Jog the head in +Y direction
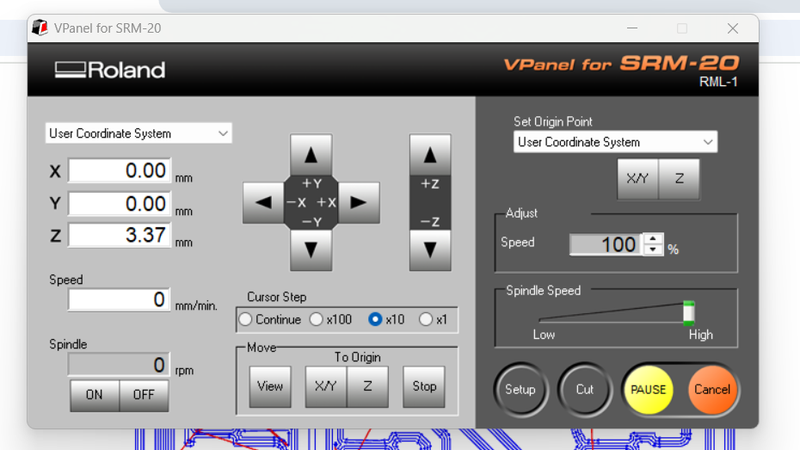The width and height of the screenshot is (800, 450). tap(311, 155)
